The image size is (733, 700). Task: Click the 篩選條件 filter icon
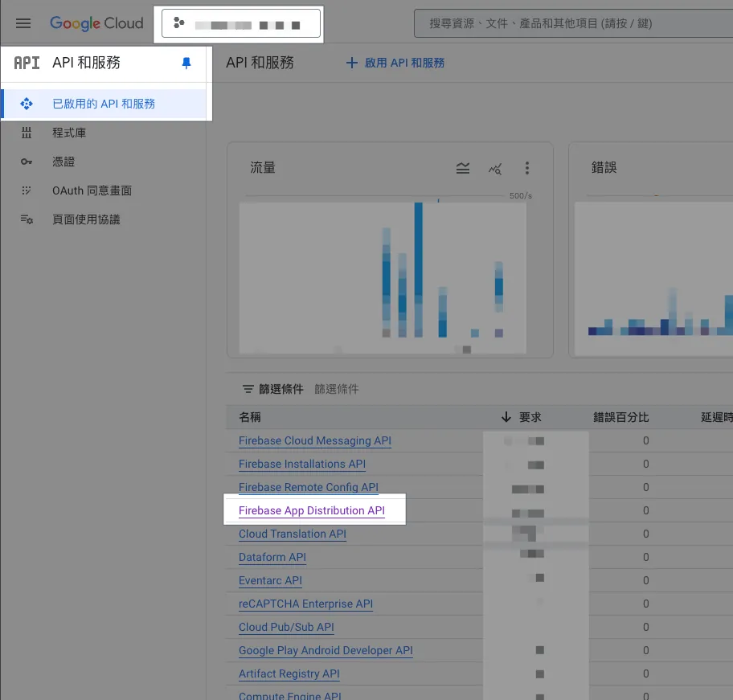click(248, 389)
